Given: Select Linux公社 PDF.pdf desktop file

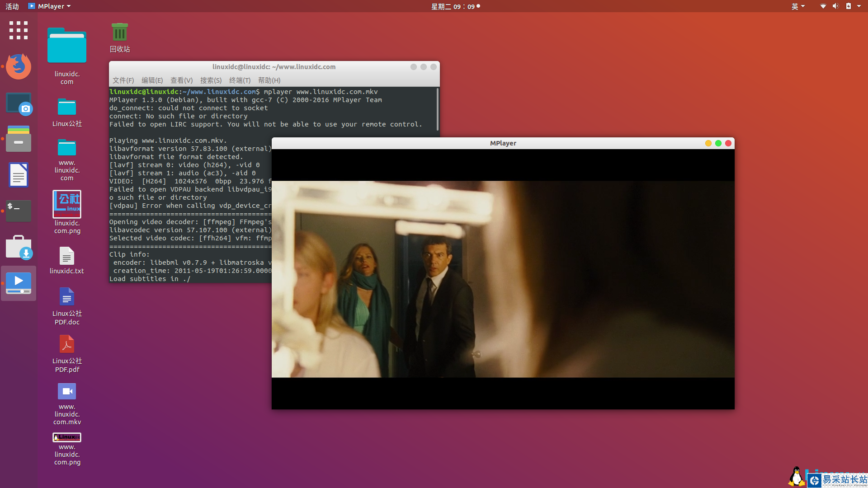Looking at the screenshot, I should [67, 345].
